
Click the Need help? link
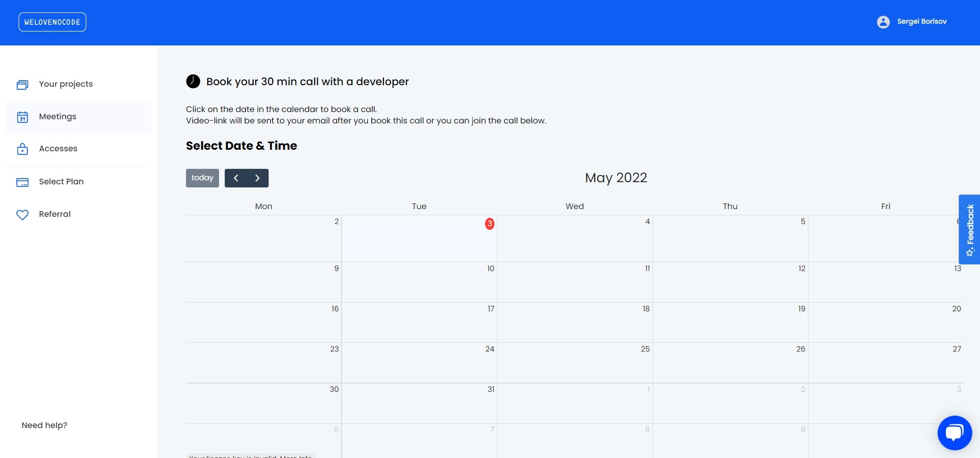tap(44, 425)
